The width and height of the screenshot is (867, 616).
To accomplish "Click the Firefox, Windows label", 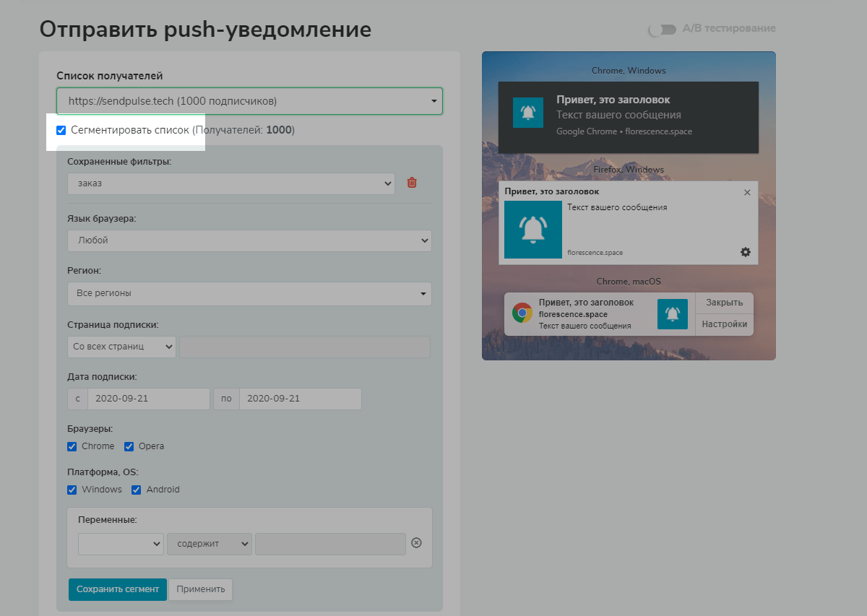I will [x=629, y=170].
